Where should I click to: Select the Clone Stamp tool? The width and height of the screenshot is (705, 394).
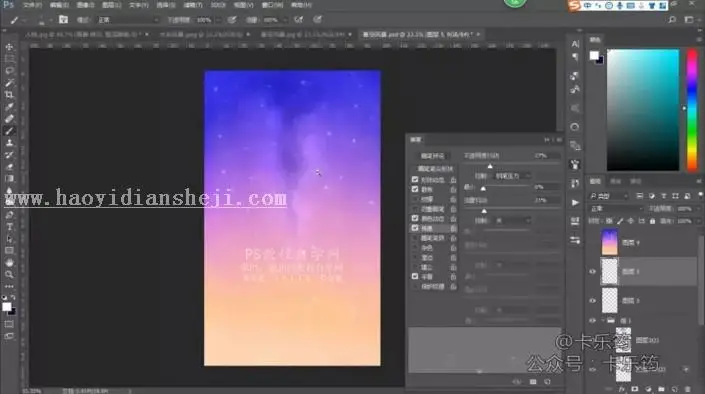pos(9,143)
